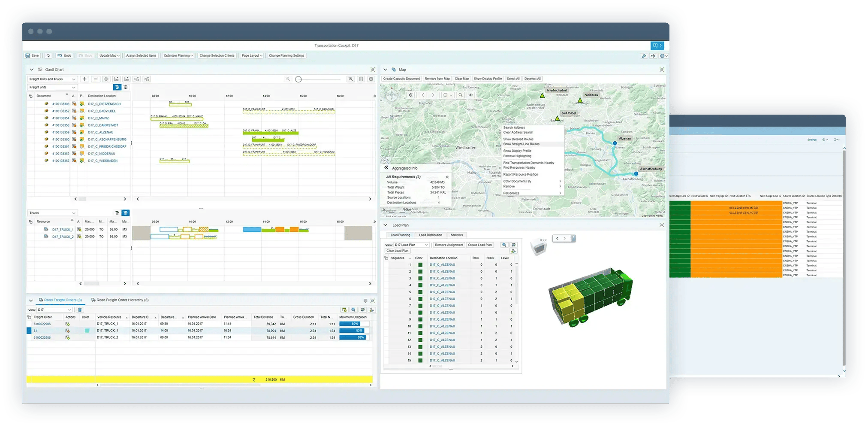Click the Friedrichsdorf triangle marker on map

pos(542,95)
